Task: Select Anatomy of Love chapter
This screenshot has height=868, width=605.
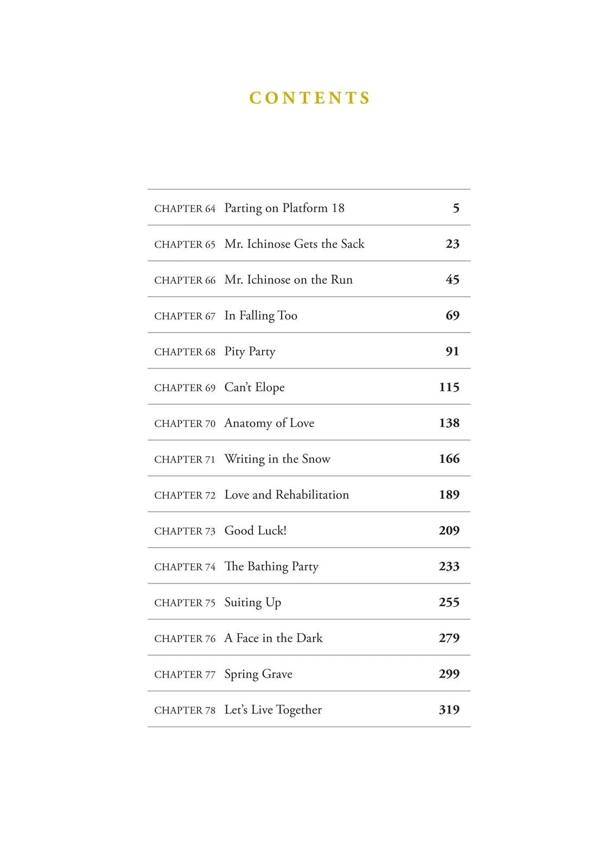Action: tap(309, 423)
